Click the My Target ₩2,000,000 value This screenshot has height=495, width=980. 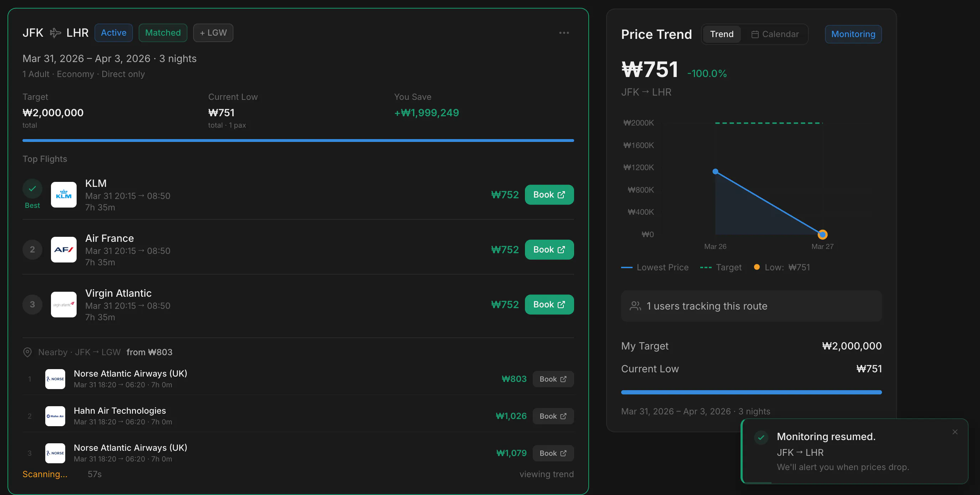pyautogui.click(x=851, y=346)
